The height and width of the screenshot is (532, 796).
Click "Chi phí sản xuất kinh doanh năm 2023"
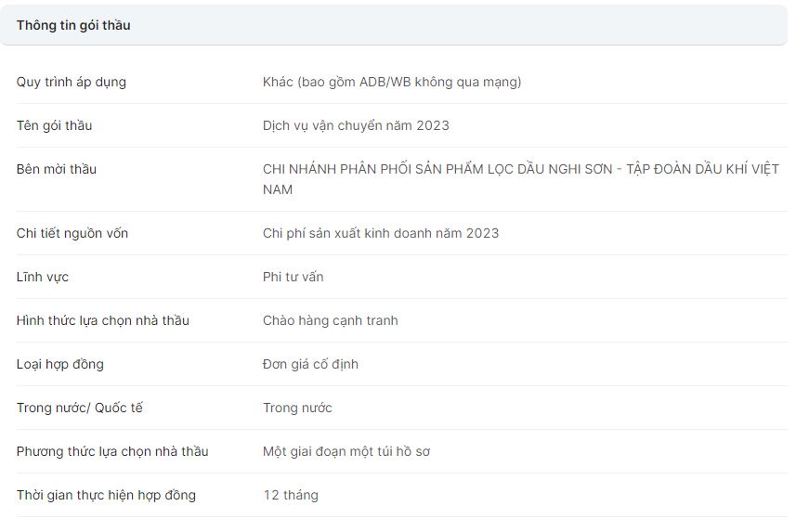click(381, 233)
